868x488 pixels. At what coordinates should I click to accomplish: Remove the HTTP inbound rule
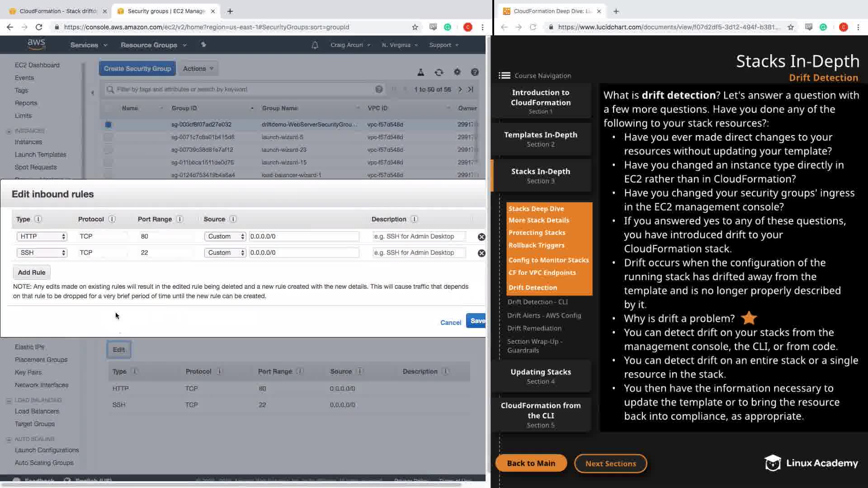pyautogui.click(x=481, y=237)
